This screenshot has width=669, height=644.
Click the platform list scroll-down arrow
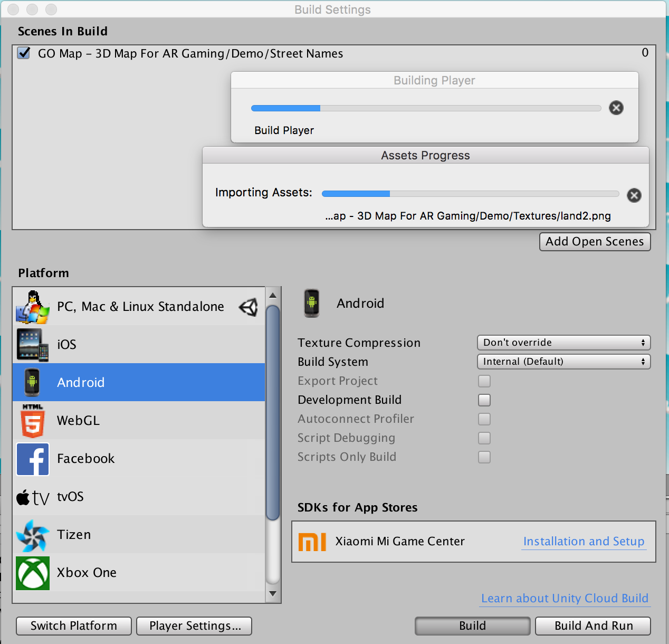click(x=273, y=593)
